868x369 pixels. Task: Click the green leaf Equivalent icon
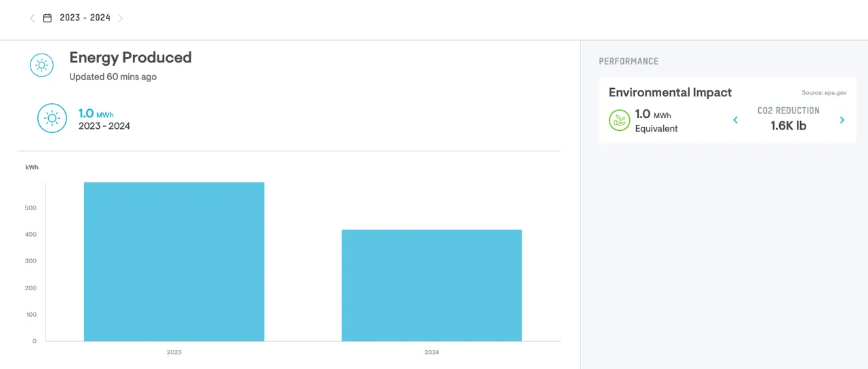tap(619, 121)
